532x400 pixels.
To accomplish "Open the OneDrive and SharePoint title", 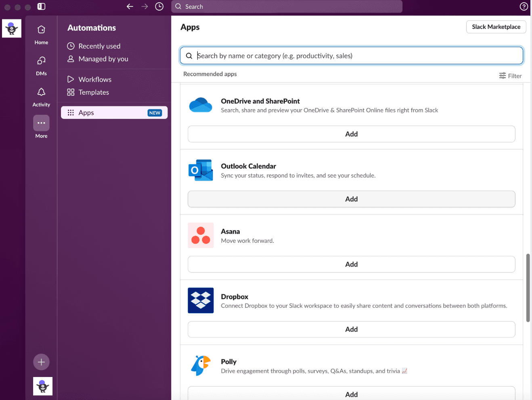I will [260, 101].
